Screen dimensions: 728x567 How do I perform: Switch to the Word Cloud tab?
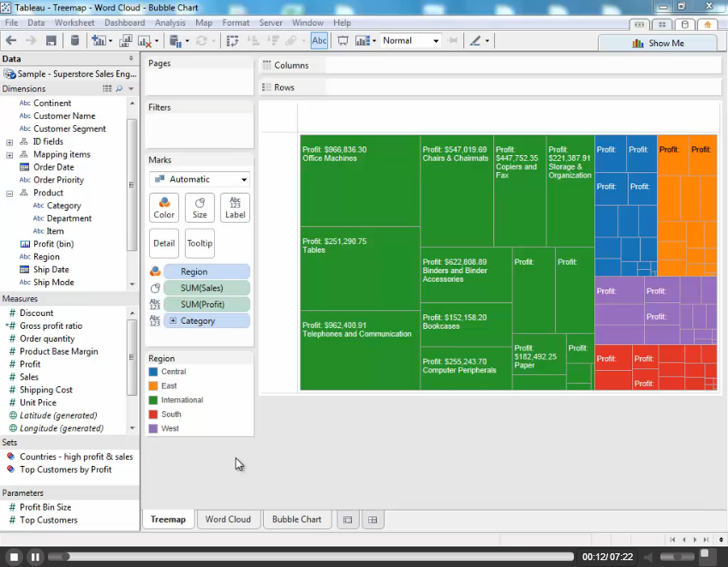(x=228, y=519)
